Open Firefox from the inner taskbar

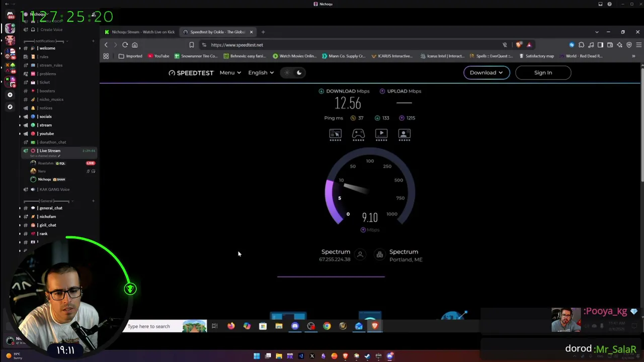point(231,326)
